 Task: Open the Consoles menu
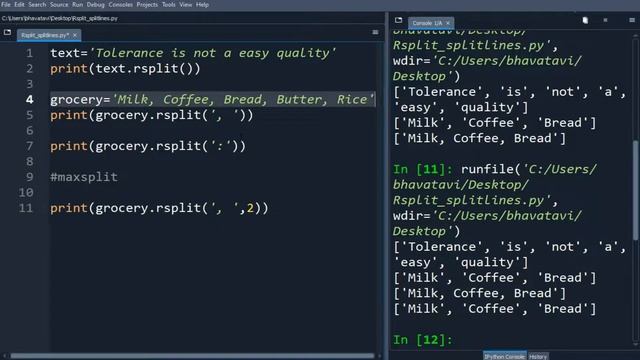click(120, 5)
